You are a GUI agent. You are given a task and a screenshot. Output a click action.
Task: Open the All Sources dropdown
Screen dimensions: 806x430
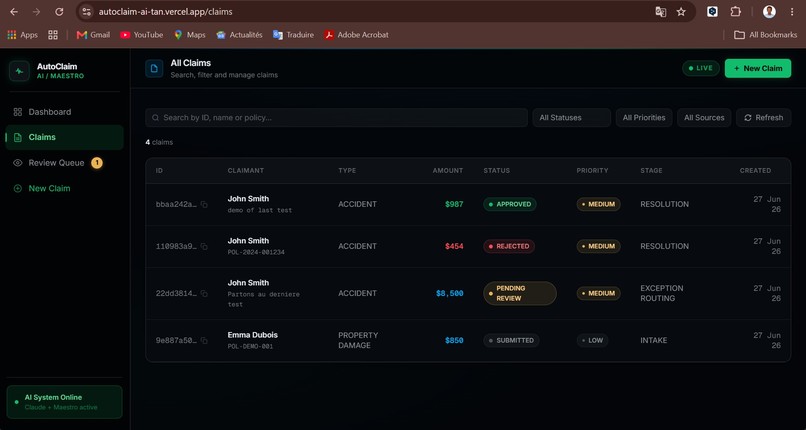[704, 118]
